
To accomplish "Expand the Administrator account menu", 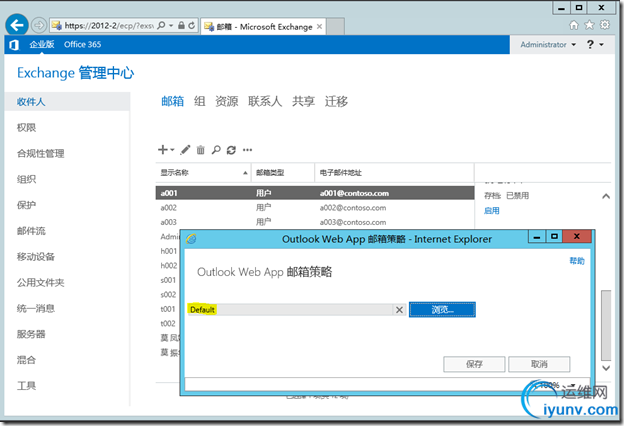I will pyautogui.click(x=548, y=45).
